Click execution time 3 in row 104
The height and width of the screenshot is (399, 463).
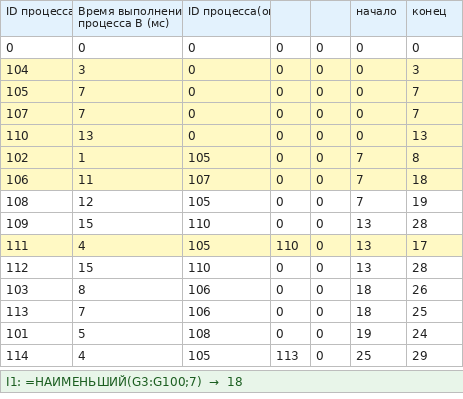click(x=127, y=70)
